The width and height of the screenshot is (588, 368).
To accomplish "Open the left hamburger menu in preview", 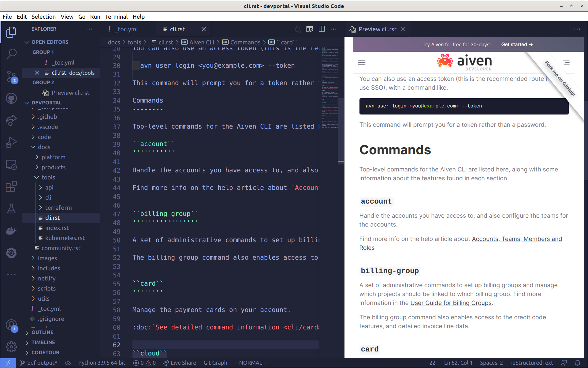I will point(362,62).
